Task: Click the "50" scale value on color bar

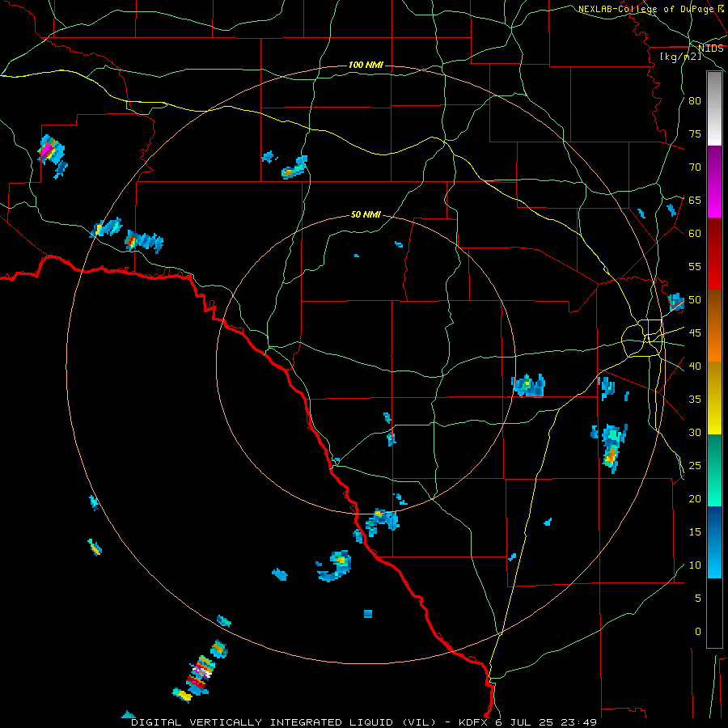Action: [695, 299]
